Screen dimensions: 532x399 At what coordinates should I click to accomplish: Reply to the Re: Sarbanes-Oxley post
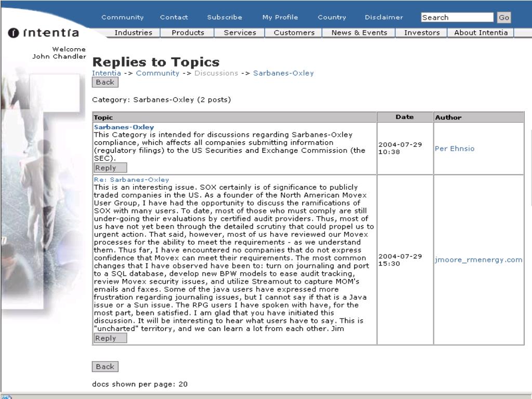[x=110, y=338]
